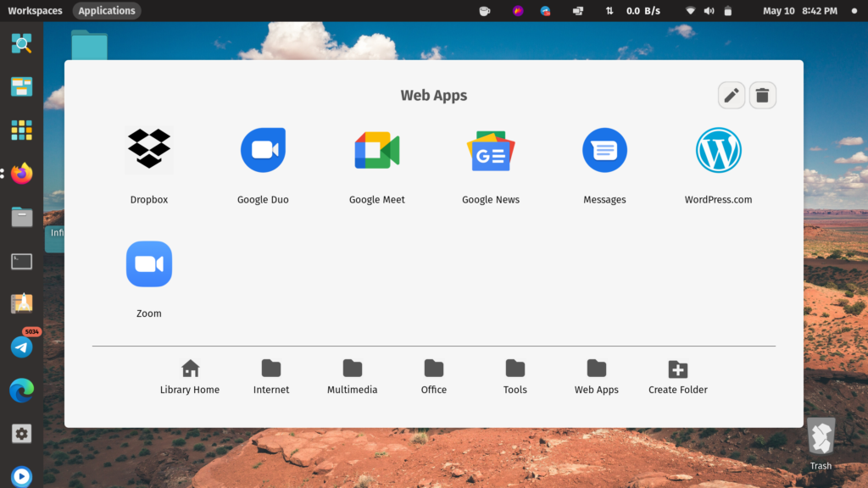Start the Google Meet app
Viewport: 868px width, 488px height.
pyautogui.click(x=377, y=150)
